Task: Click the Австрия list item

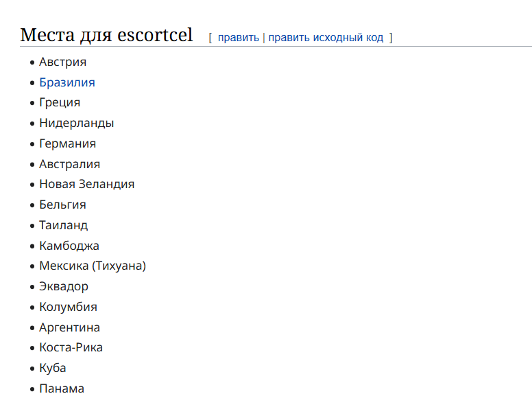Action: 63,62
